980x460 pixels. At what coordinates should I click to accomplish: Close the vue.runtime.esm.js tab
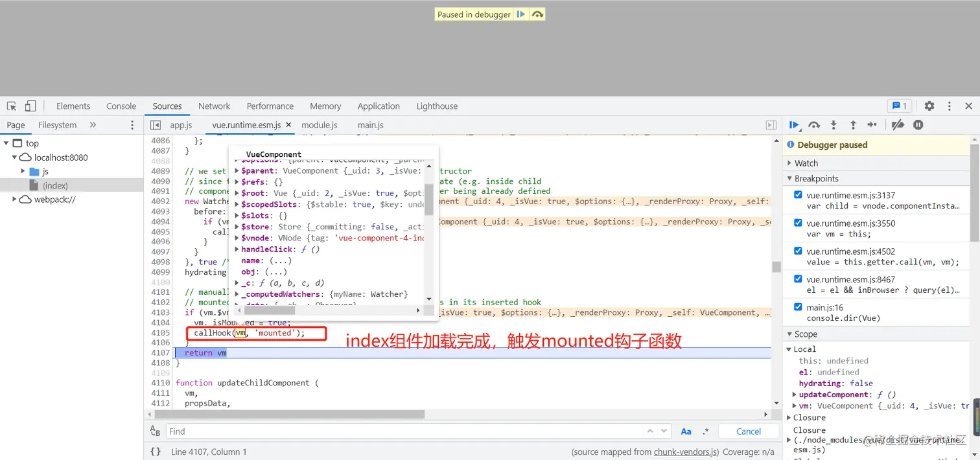coord(288,125)
